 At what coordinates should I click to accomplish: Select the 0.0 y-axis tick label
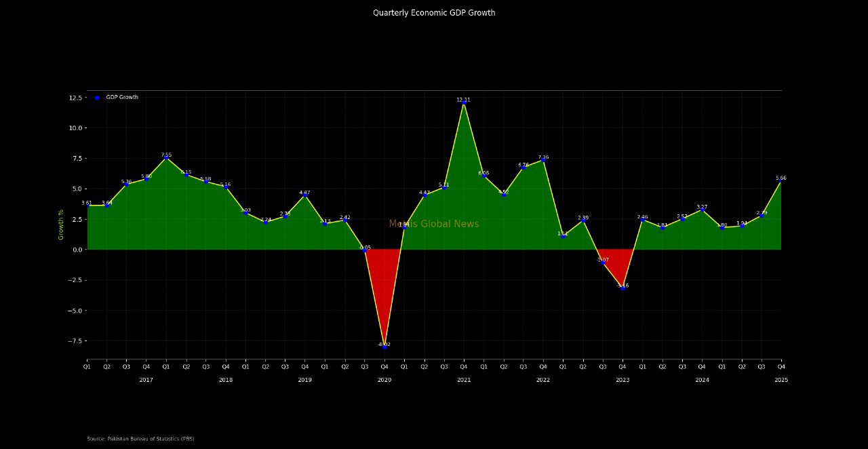click(77, 250)
